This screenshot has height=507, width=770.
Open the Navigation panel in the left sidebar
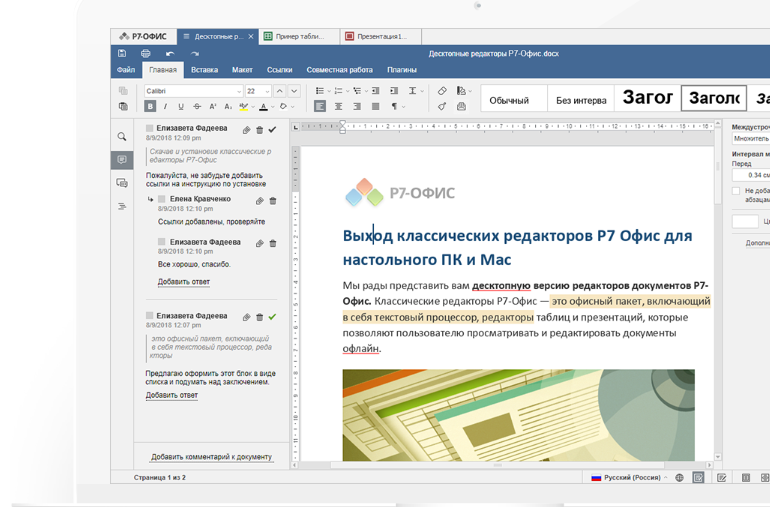point(122,206)
